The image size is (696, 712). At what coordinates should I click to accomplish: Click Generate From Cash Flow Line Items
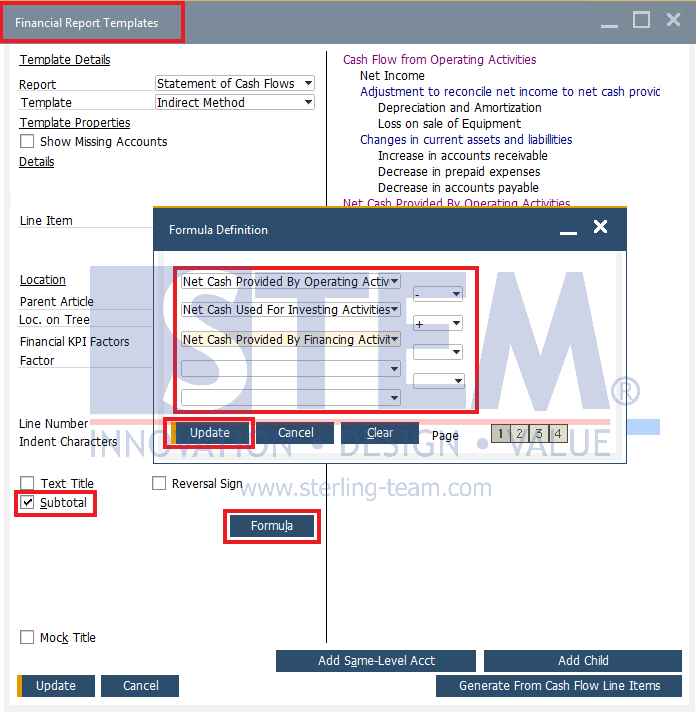coord(559,686)
